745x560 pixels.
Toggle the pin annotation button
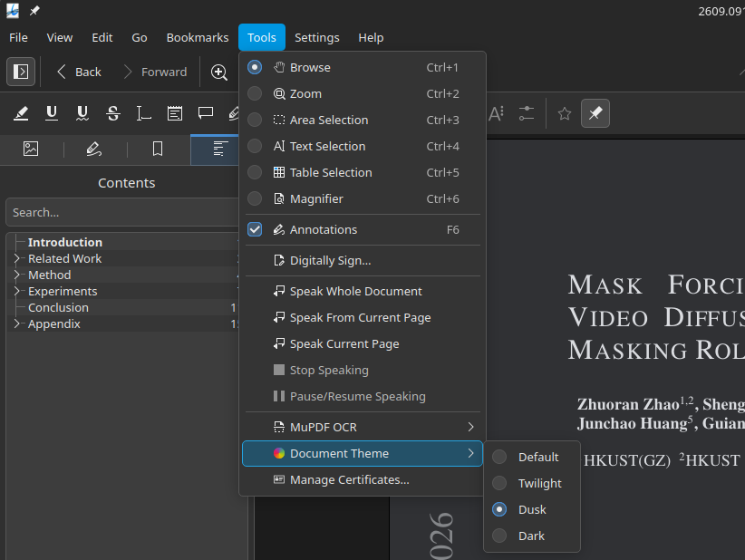[x=595, y=113]
